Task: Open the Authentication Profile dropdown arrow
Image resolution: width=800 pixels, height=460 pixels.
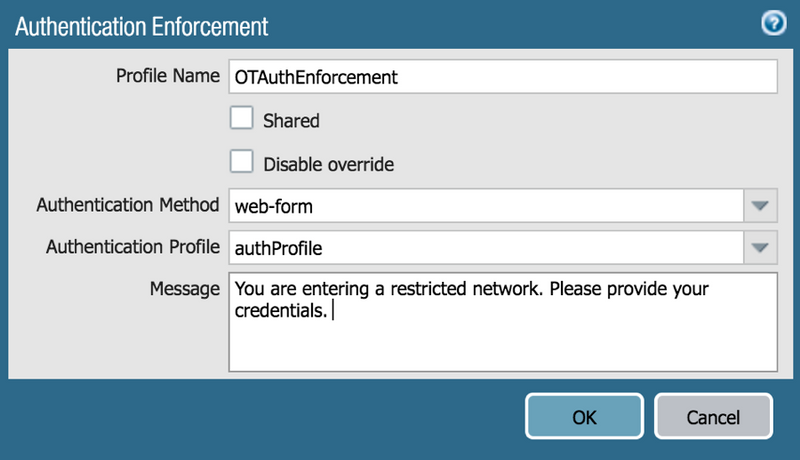Action: (759, 247)
